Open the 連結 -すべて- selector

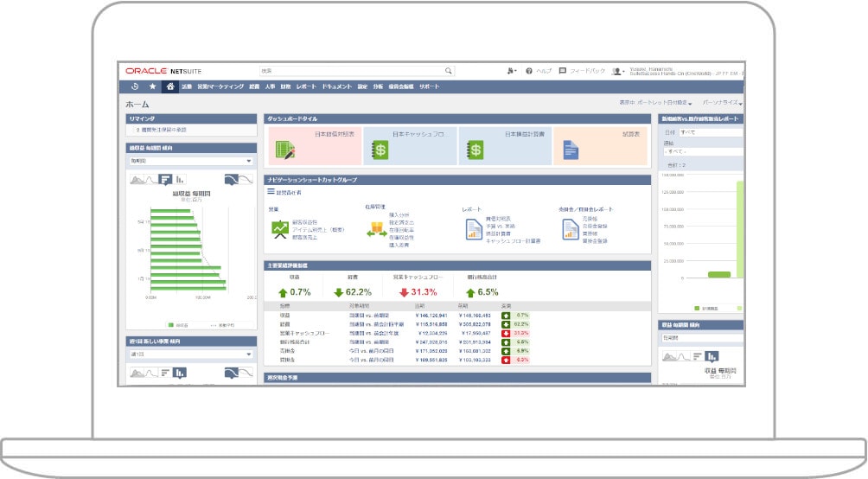tap(703, 151)
